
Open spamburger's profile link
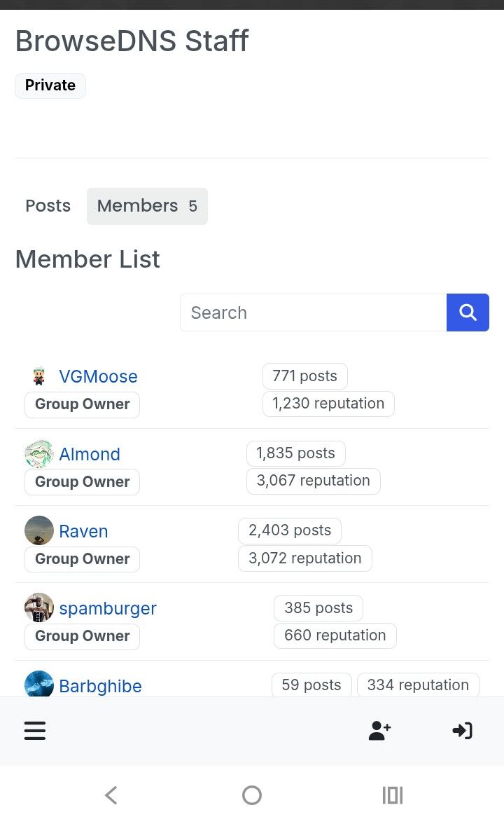[x=108, y=608]
